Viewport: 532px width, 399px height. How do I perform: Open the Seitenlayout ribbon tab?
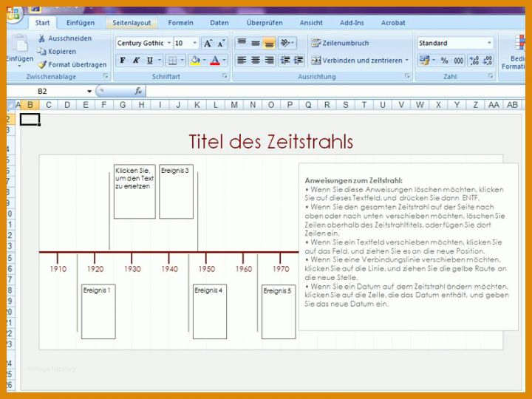point(132,23)
